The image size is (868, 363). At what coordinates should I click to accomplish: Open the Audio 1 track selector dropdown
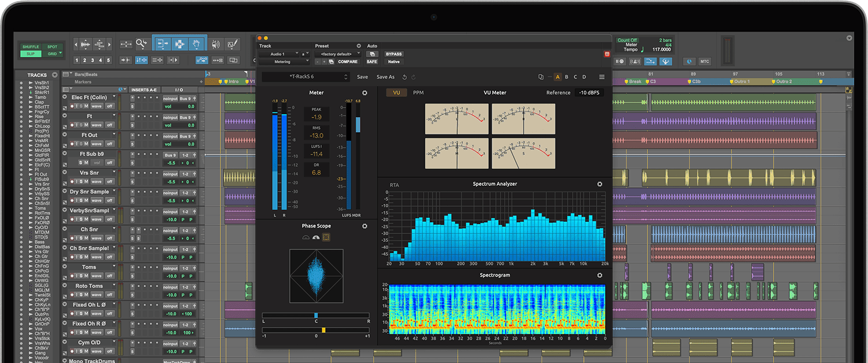tap(279, 54)
